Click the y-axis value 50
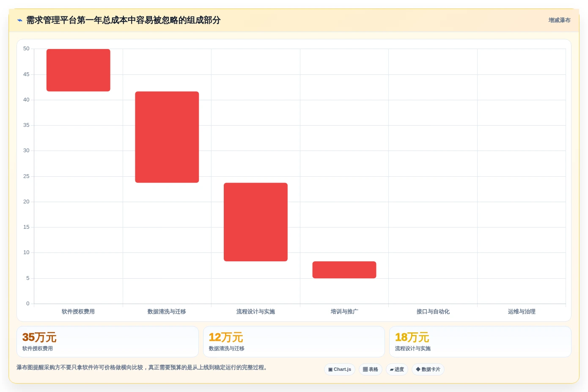 26,49
